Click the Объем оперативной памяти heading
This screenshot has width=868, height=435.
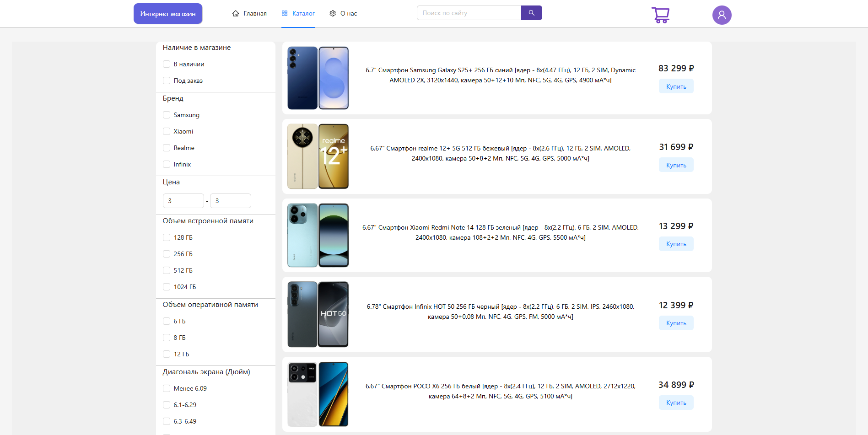point(210,305)
